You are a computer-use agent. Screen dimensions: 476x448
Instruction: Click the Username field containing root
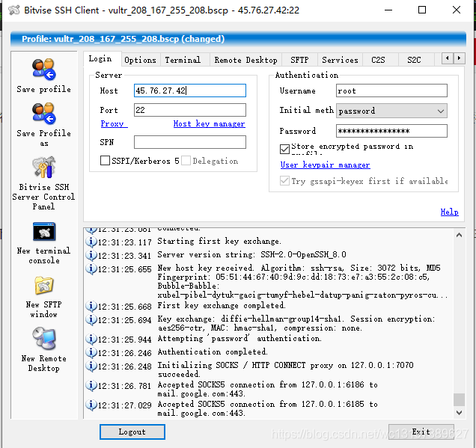[391, 90]
